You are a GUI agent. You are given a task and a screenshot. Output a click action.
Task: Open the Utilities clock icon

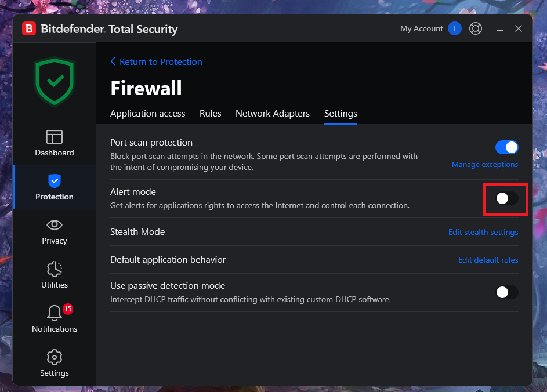(x=55, y=269)
